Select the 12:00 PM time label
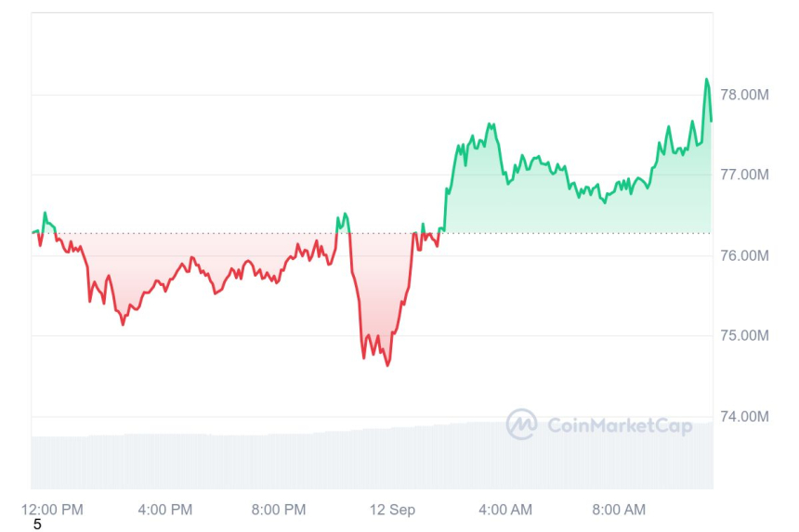The image size is (799, 532). (52, 510)
